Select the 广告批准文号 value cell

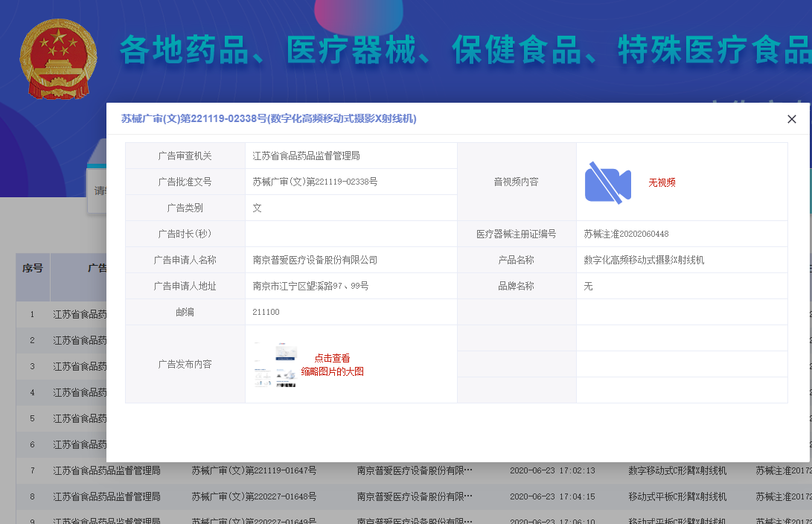[x=316, y=182]
